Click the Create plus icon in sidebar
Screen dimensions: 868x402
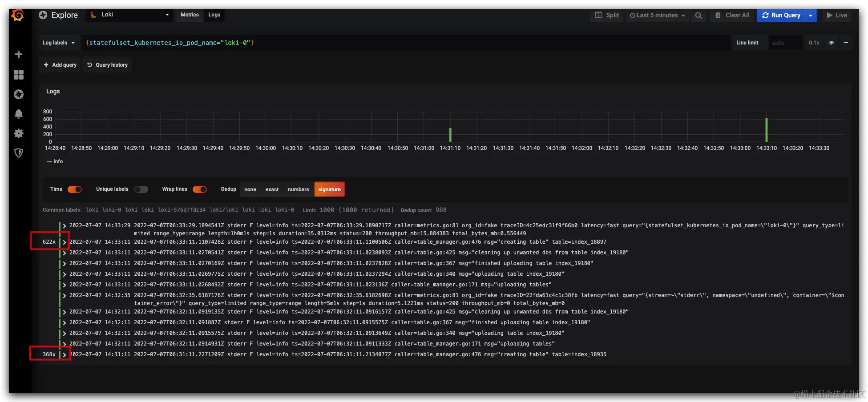click(19, 54)
